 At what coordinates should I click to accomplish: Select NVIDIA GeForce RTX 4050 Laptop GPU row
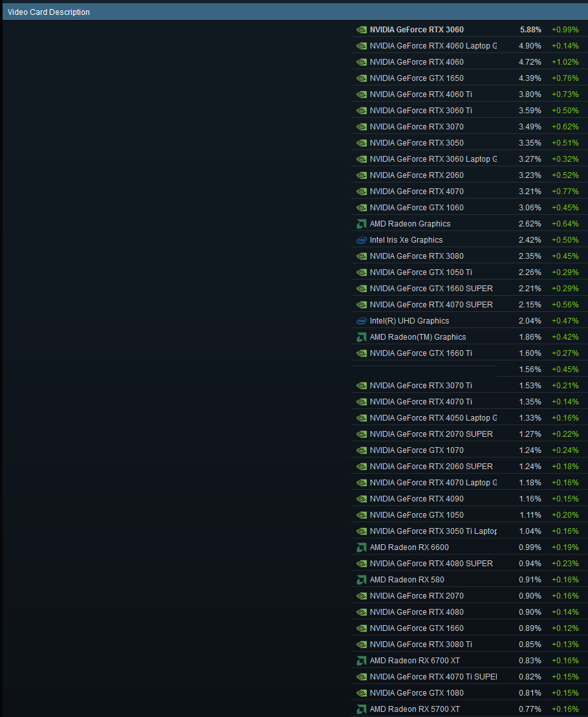point(470,418)
